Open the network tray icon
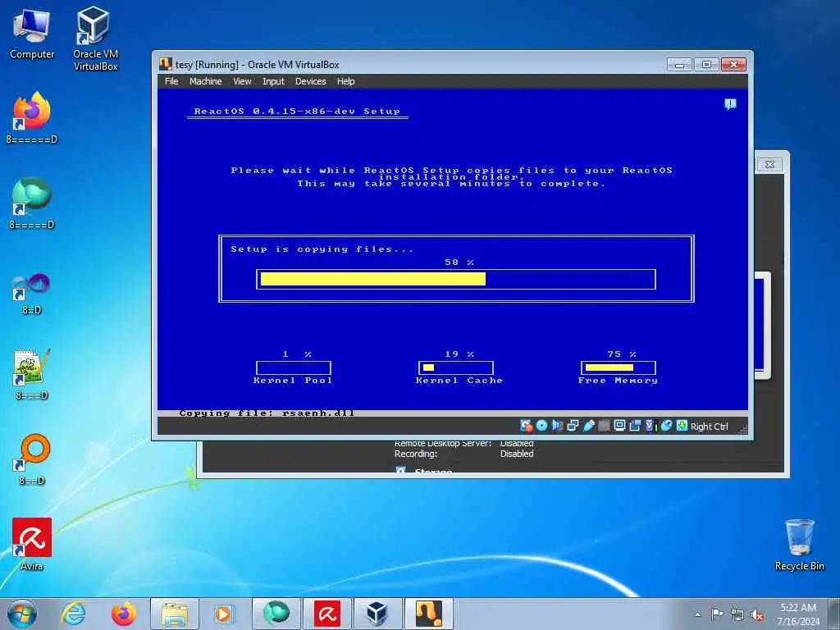 tap(737, 614)
